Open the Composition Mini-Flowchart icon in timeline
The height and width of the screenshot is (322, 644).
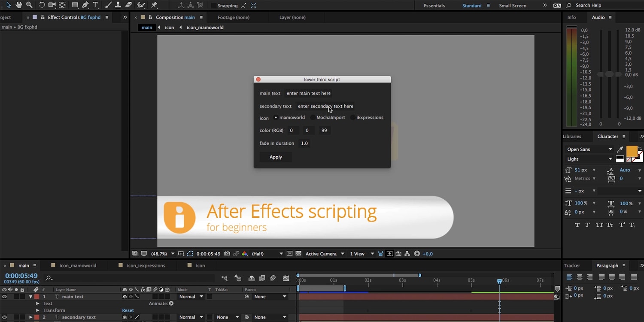click(x=224, y=279)
